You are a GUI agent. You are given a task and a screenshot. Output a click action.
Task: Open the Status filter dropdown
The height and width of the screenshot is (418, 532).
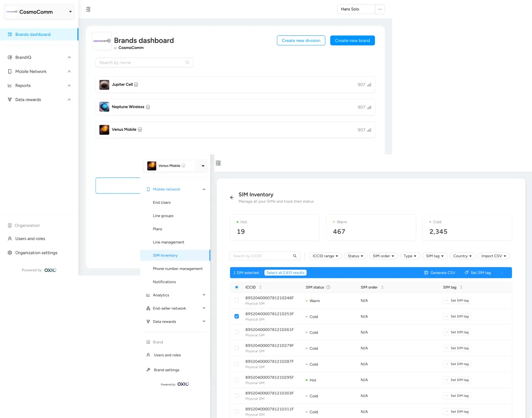tap(356, 256)
